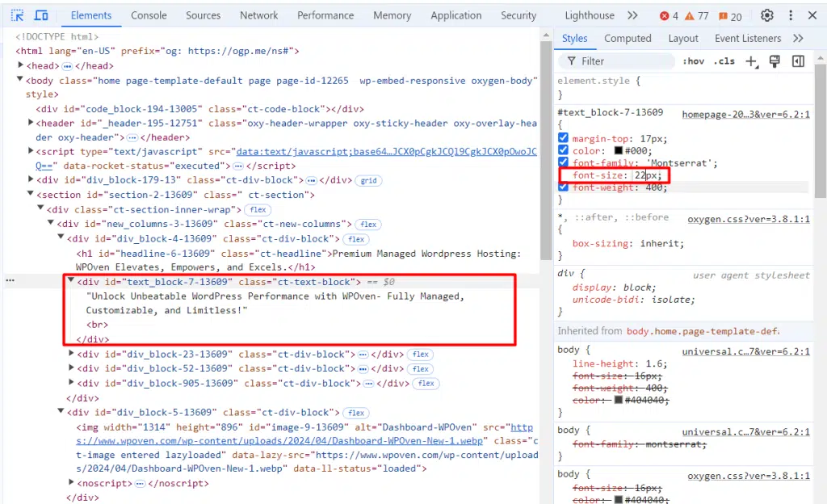The height and width of the screenshot is (504, 827).
Task: Open the Computed styles tab
Action: [x=628, y=38]
